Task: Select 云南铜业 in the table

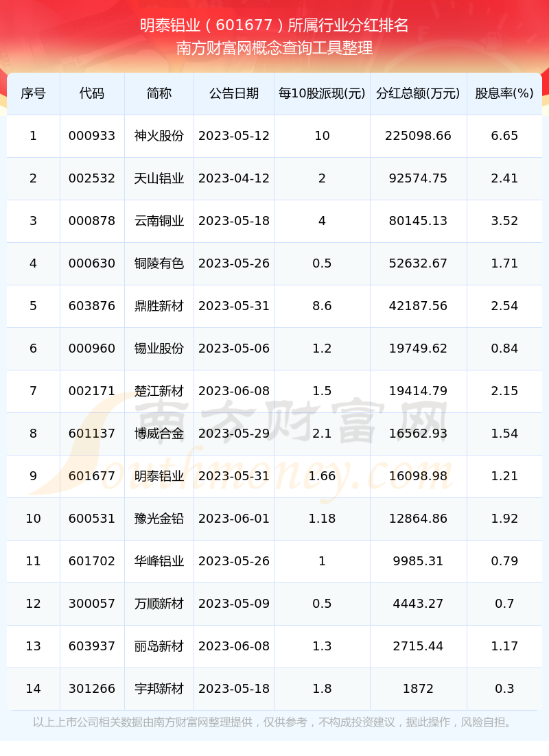Action: pos(159,221)
